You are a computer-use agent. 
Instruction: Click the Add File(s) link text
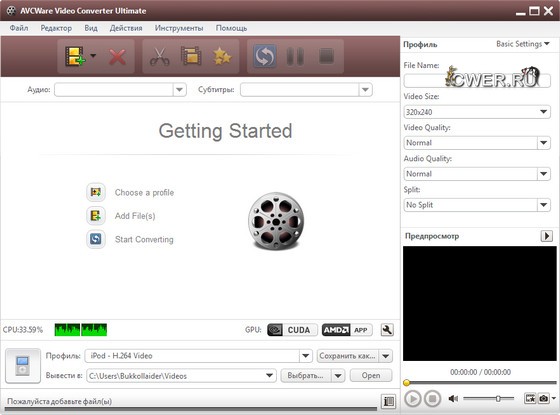click(135, 216)
